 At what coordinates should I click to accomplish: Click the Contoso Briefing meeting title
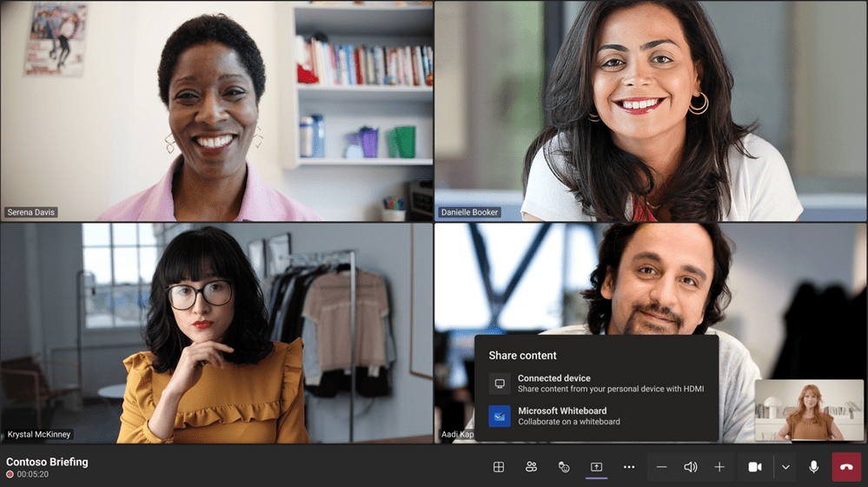point(47,462)
